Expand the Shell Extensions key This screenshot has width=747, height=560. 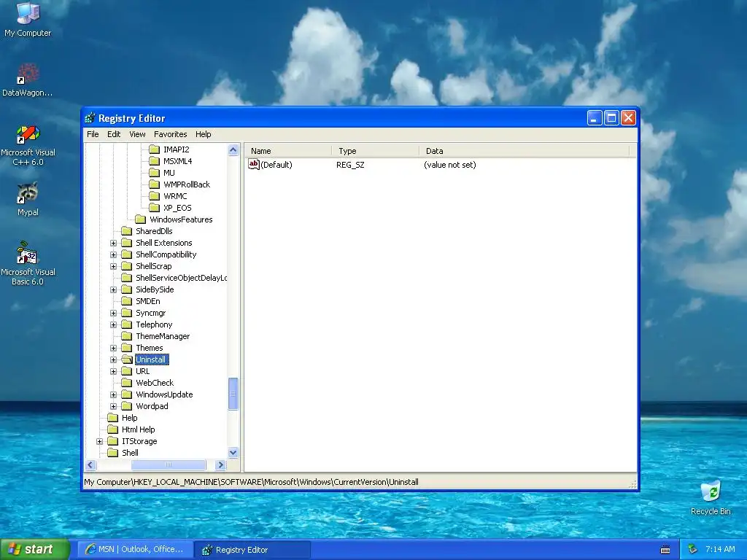(x=113, y=243)
